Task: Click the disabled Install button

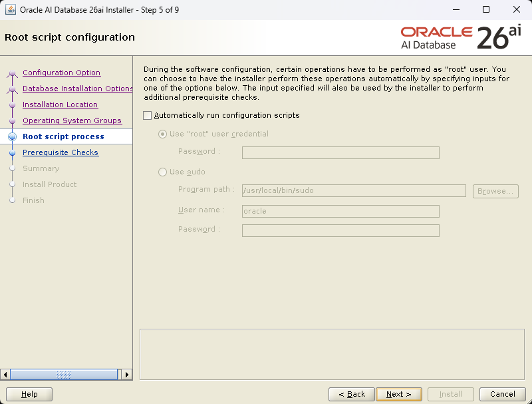Action: coord(451,394)
